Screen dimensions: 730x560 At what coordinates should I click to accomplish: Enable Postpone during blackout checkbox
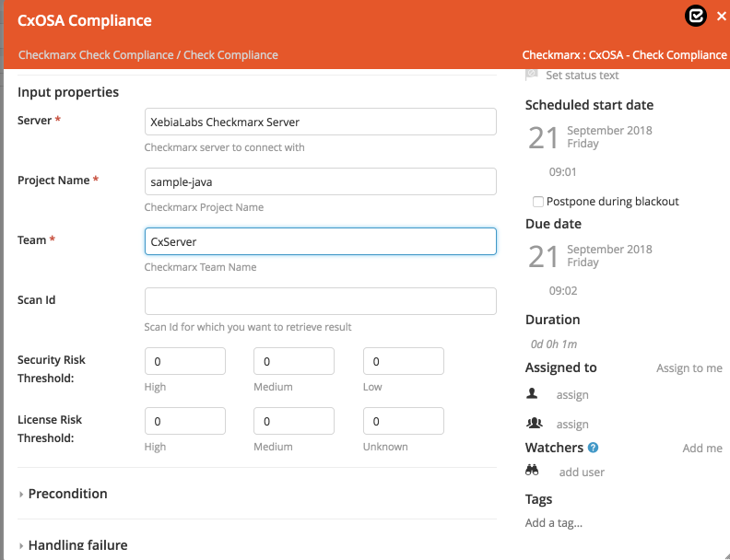coord(537,202)
